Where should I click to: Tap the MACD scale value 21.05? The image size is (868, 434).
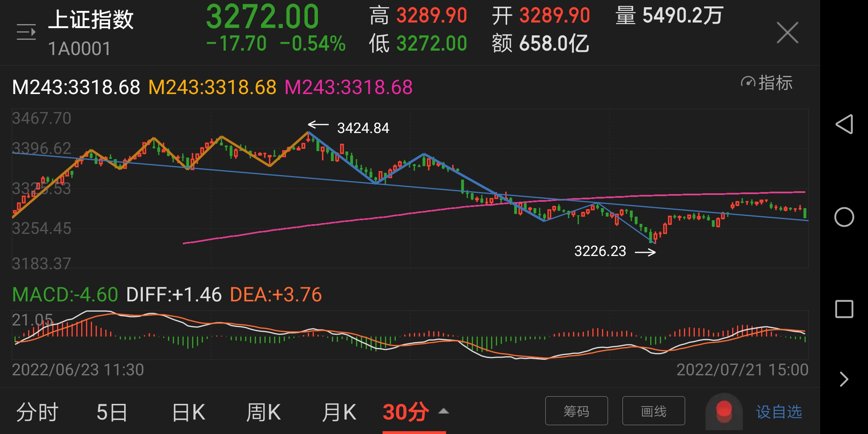click(32, 320)
